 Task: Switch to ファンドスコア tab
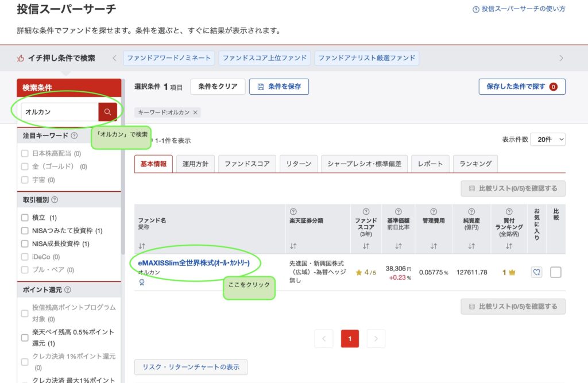247,164
